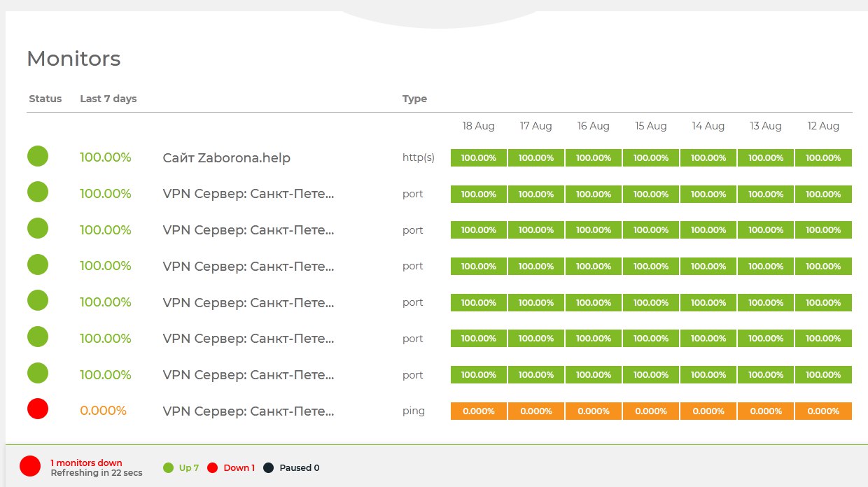
Task: Click the Last 7 days column header
Action: (108, 99)
